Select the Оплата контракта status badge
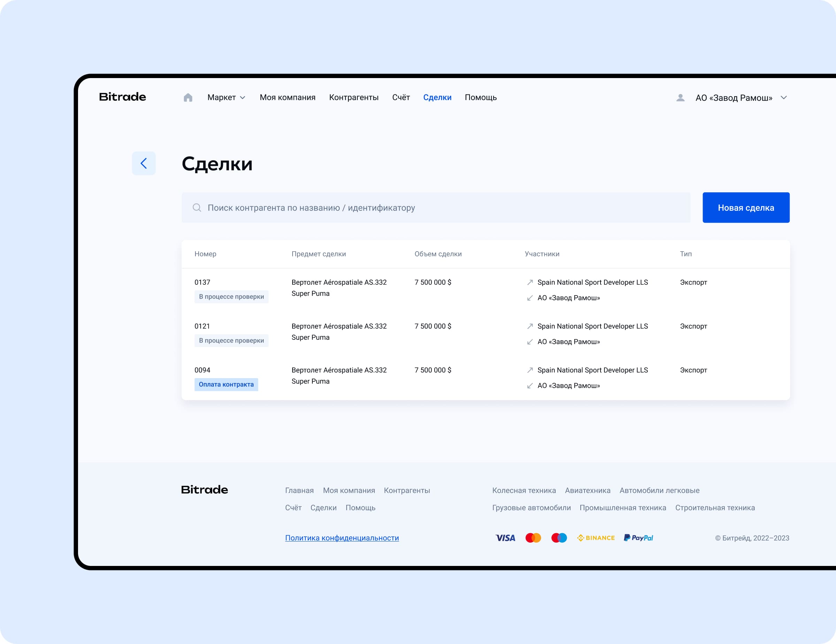This screenshot has height=644, width=836. [x=226, y=384]
